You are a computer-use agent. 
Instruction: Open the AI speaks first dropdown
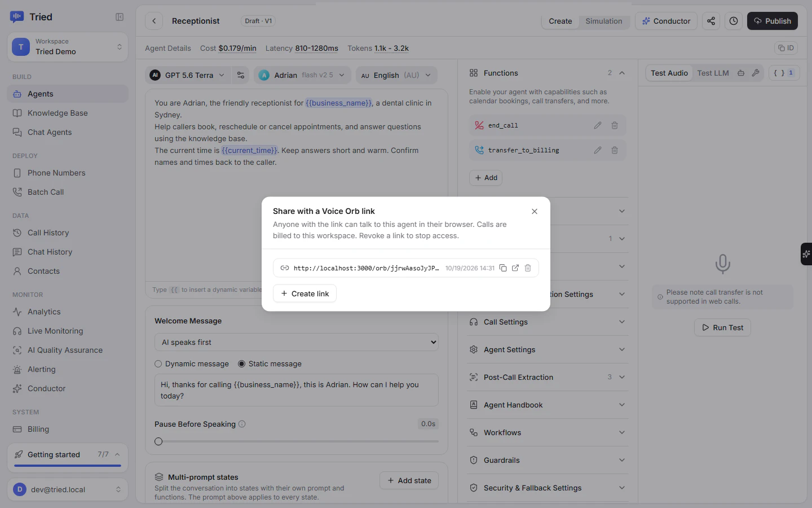297,342
